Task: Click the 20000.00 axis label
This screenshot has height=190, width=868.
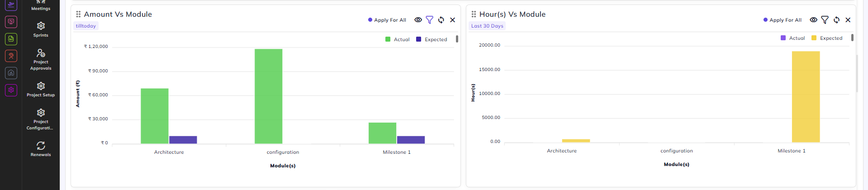Action: pyautogui.click(x=489, y=45)
